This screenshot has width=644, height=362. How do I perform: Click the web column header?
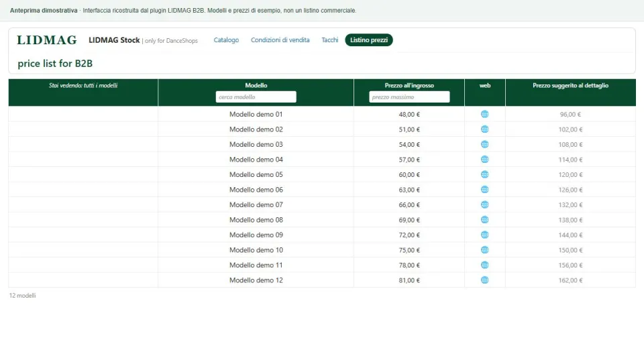(485, 85)
